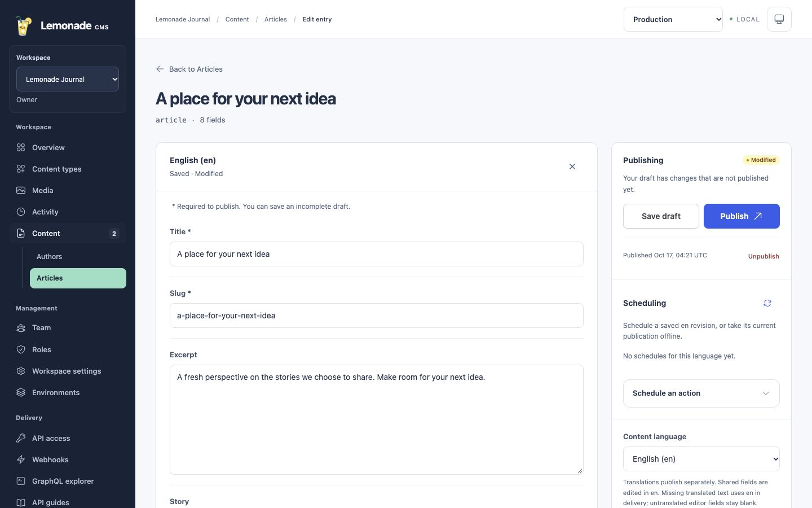Refresh the Scheduling section

coord(767,303)
